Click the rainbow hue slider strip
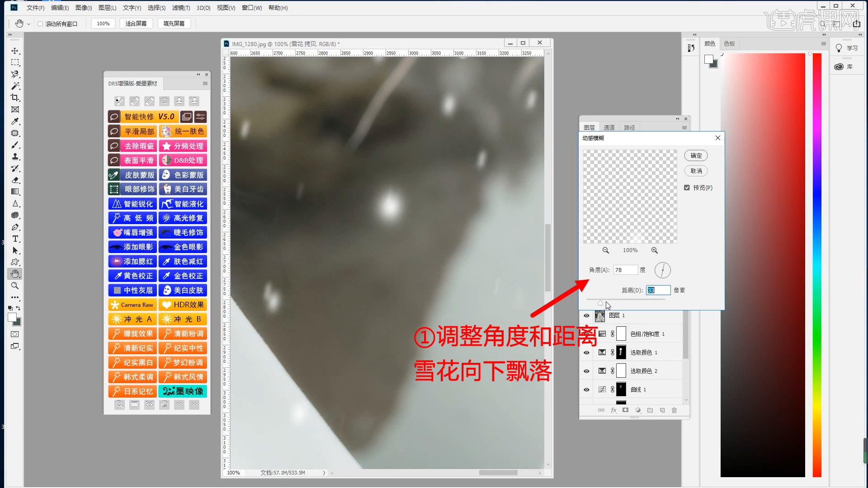The image size is (868, 488). click(816, 265)
